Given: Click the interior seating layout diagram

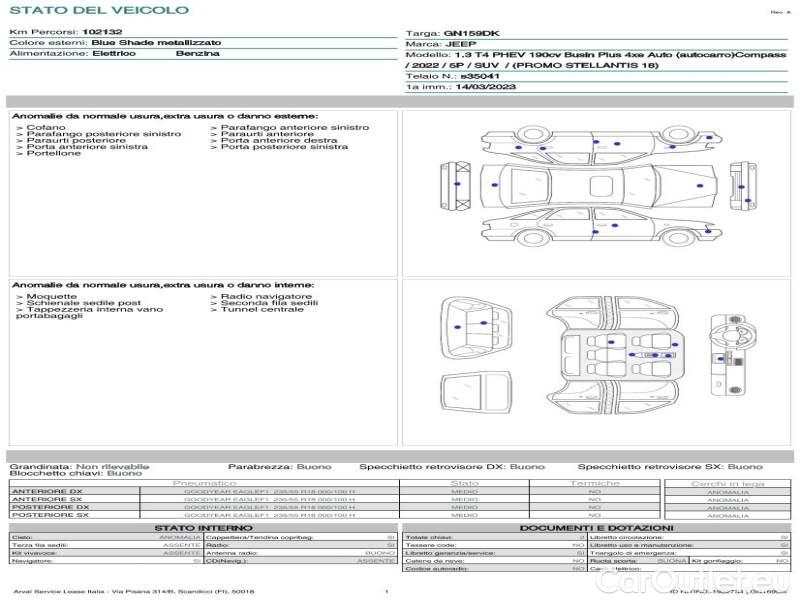Looking at the screenshot, I should point(614,353).
